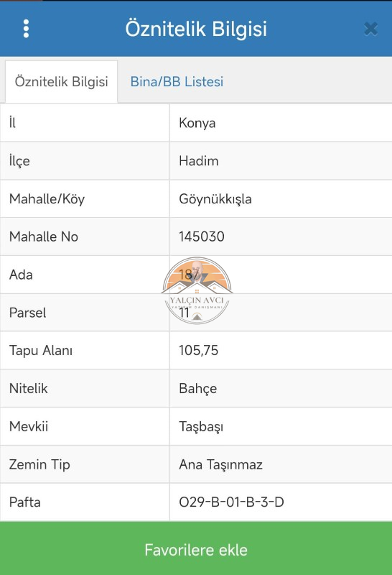392x575 pixels.
Task: Click the Nitelik value Bahçe
Action: tap(198, 389)
